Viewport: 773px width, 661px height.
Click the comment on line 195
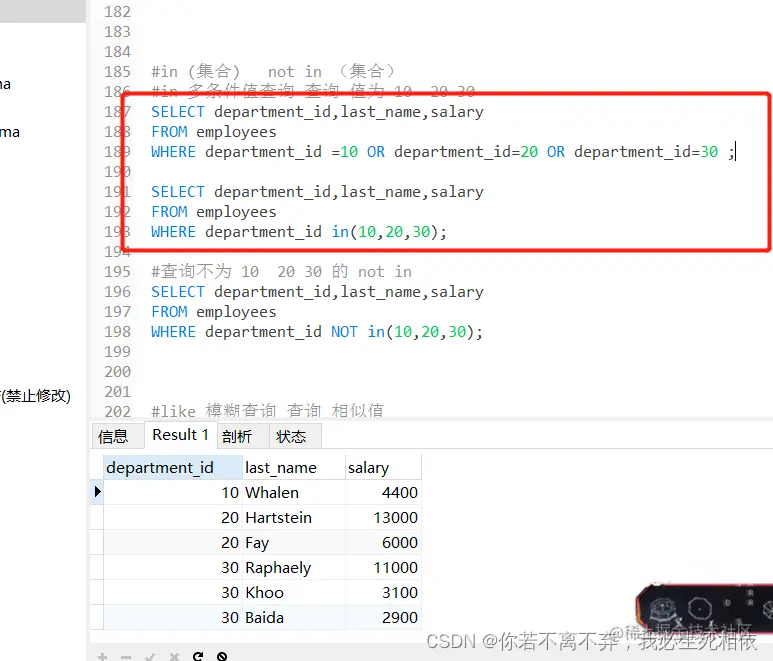281,272
